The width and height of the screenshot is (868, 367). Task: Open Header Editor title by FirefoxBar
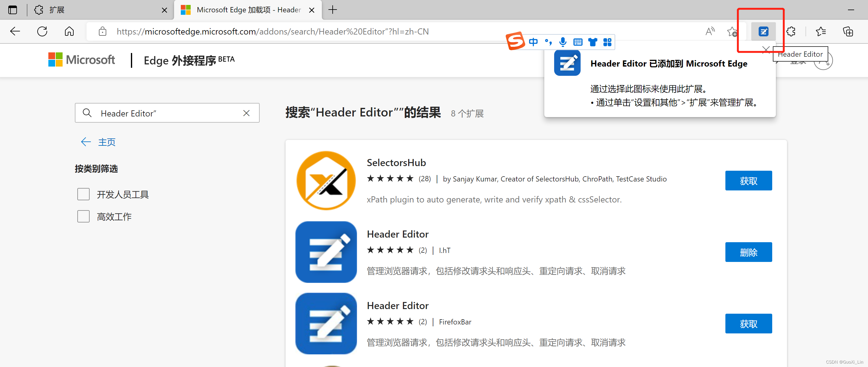click(398, 306)
